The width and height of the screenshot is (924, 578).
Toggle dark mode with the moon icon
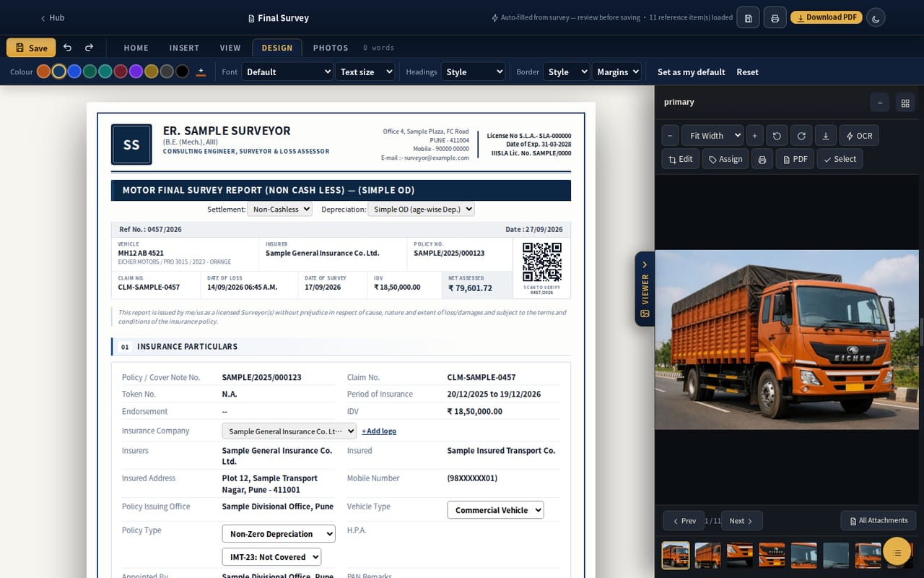(876, 18)
